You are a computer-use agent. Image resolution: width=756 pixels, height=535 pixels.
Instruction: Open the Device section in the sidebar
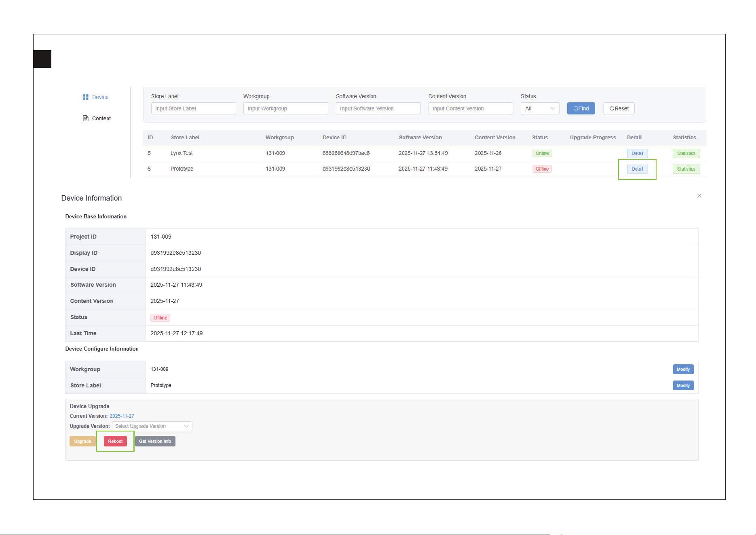pyautogui.click(x=95, y=97)
